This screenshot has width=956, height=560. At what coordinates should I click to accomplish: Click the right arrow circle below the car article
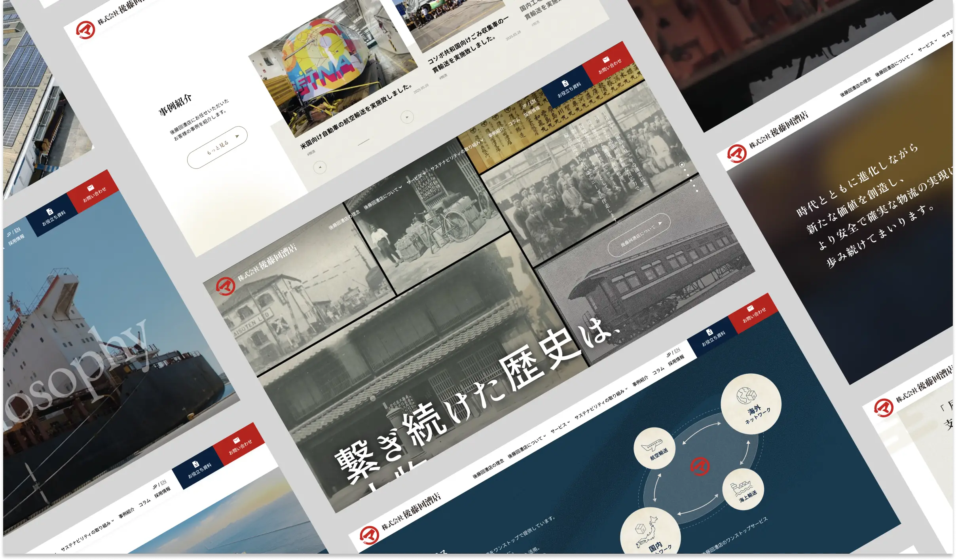click(407, 117)
